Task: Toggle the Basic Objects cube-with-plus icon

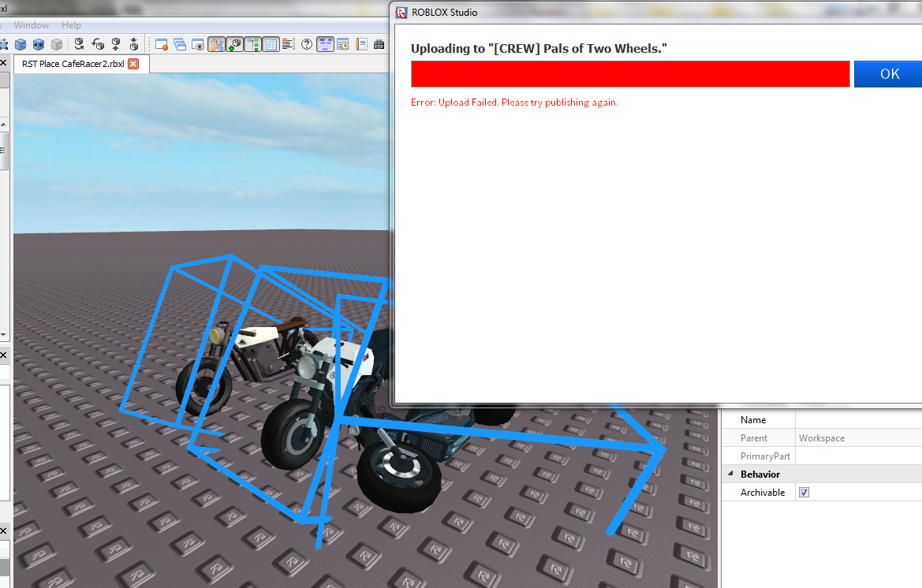Action: pyautogui.click(x=234, y=45)
